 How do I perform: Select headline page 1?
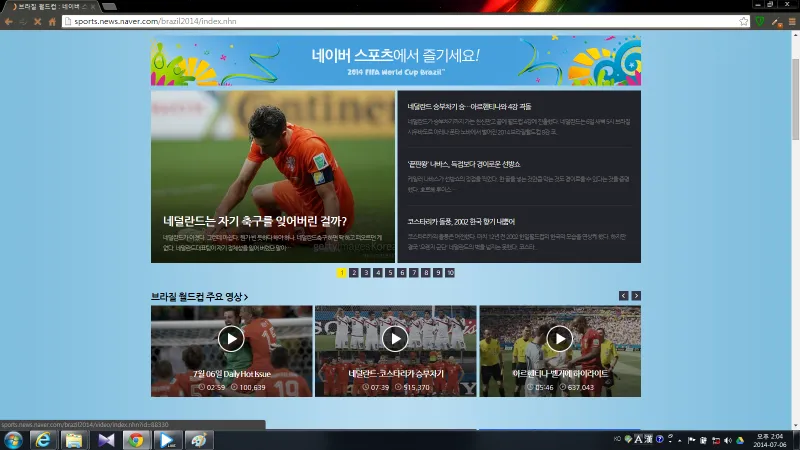tap(342, 273)
